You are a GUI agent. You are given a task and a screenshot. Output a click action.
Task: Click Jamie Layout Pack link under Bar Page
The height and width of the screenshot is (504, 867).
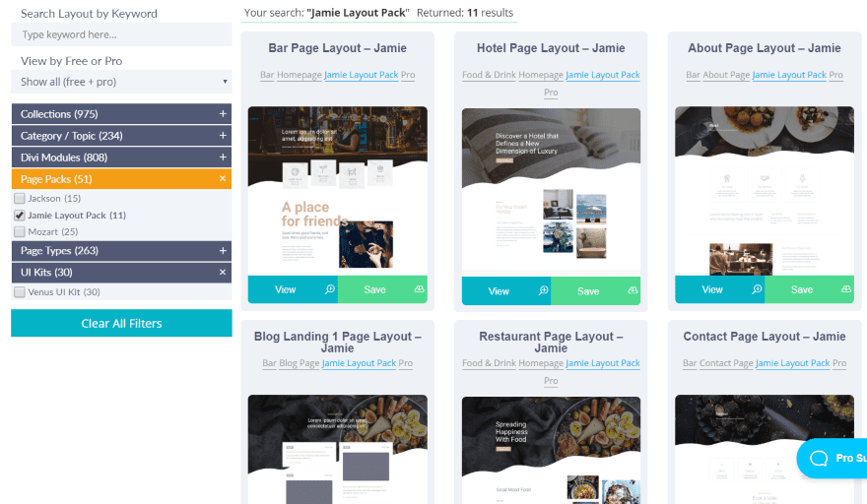pyautogui.click(x=361, y=75)
